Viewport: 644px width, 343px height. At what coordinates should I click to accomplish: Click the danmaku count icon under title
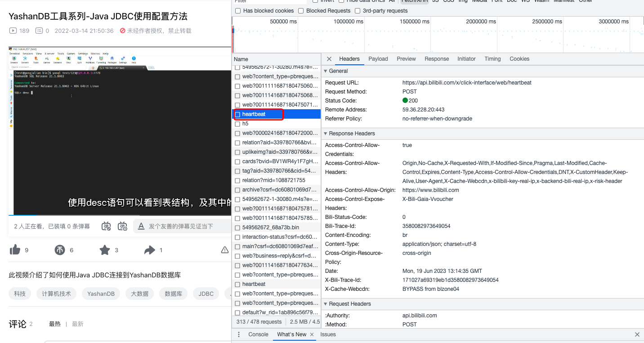pos(39,31)
